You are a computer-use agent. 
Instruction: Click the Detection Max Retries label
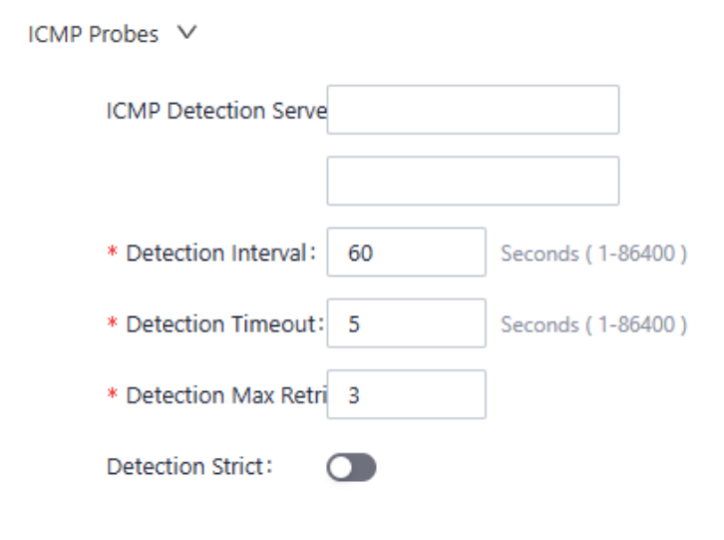click(x=221, y=395)
